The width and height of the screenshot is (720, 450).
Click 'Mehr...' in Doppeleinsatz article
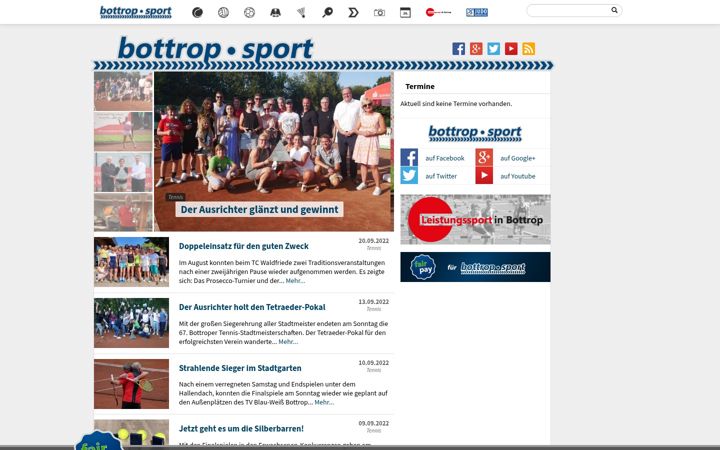tap(295, 281)
